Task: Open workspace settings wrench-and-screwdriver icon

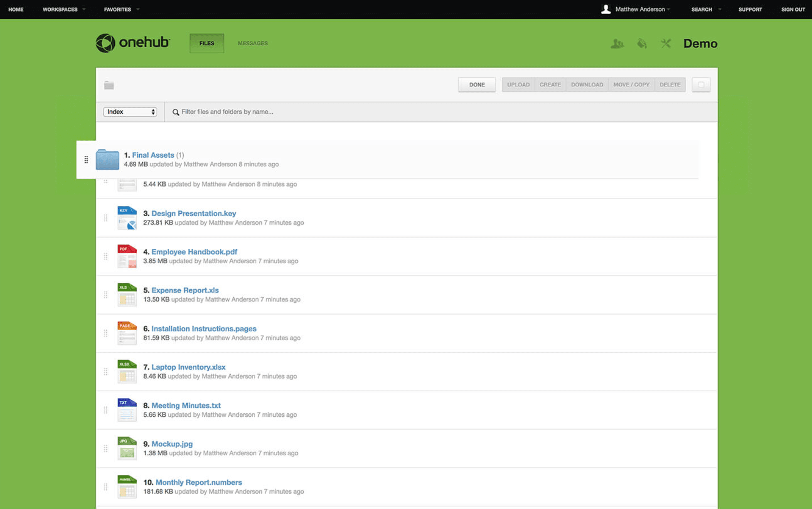Action: (666, 43)
